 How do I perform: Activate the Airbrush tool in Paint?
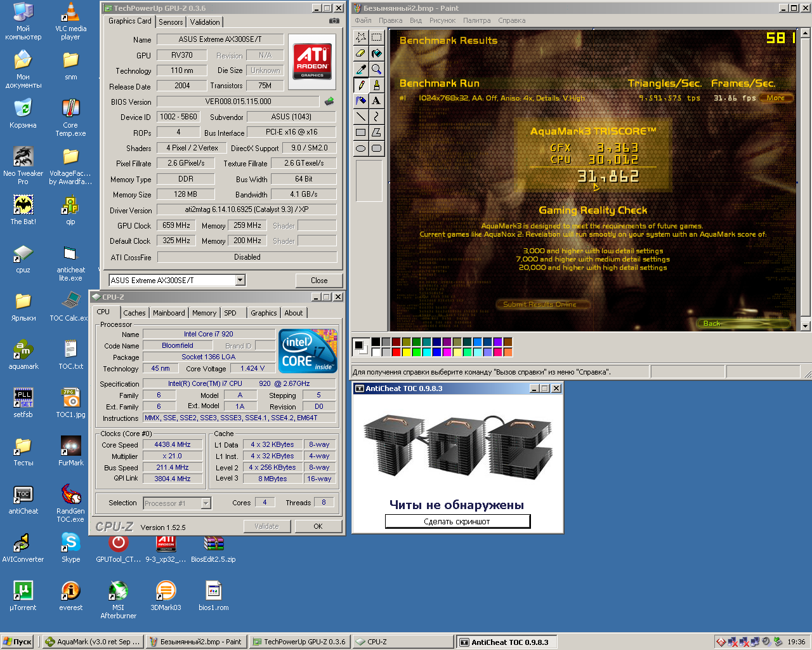361,100
